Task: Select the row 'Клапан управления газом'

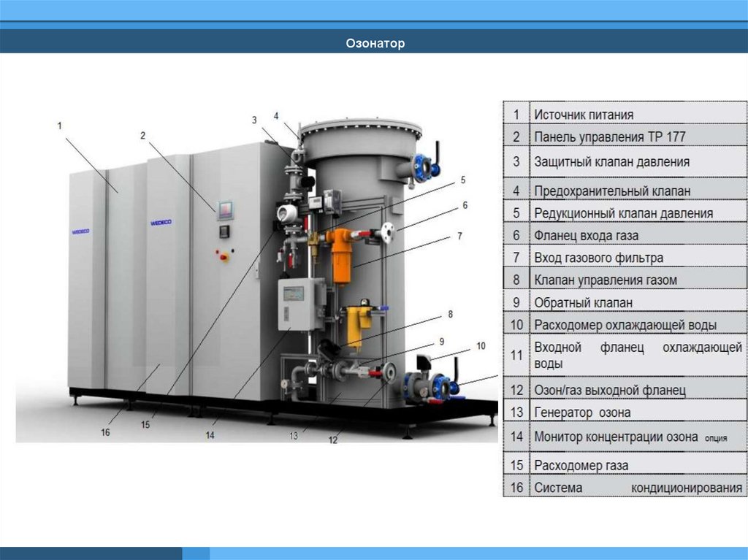Action: click(625, 279)
